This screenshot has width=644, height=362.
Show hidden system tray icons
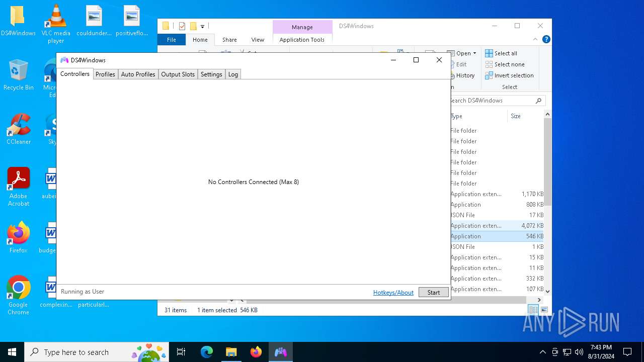[x=542, y=352]
